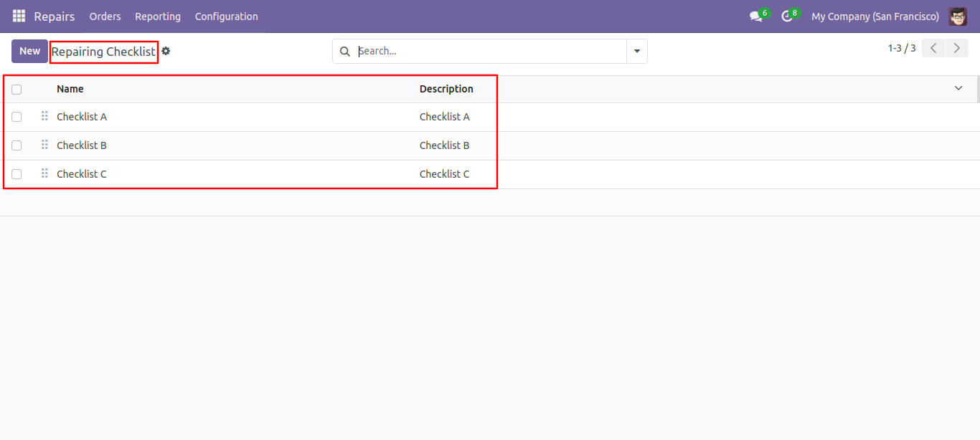Open the Checklist A name cell

point(82,117)
